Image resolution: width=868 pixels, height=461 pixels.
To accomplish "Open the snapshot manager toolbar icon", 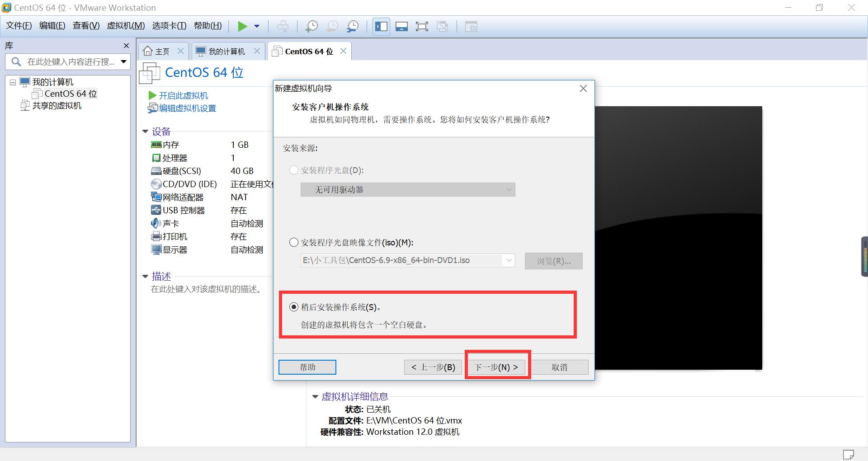I will tap(353, 26).
